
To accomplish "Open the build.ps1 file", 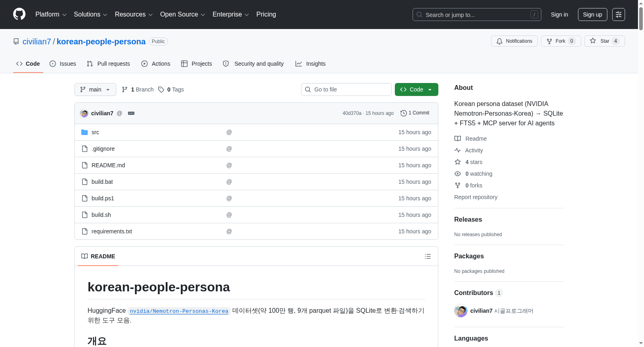I will pos(103,198).
